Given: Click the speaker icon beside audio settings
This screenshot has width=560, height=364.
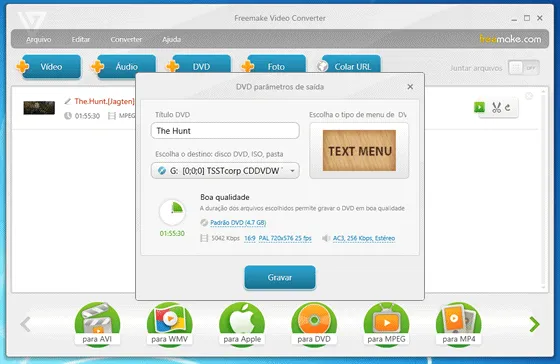Looking at the screenshot, I should (x=326, y=238).
